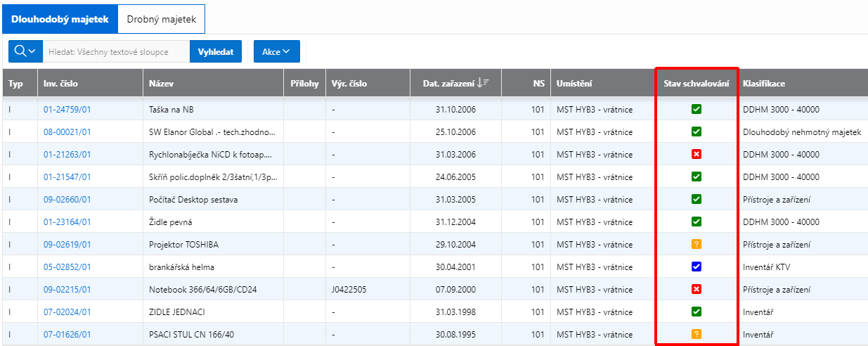Click green status icon for SW Elanor Global
The image size is (868, 346).
click(697, 132)
